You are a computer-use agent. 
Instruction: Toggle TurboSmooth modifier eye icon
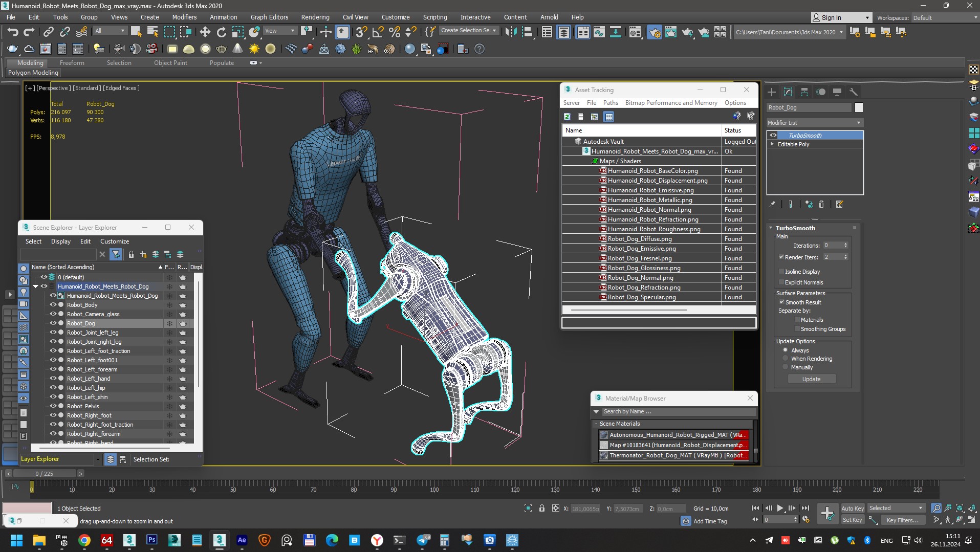773,136
